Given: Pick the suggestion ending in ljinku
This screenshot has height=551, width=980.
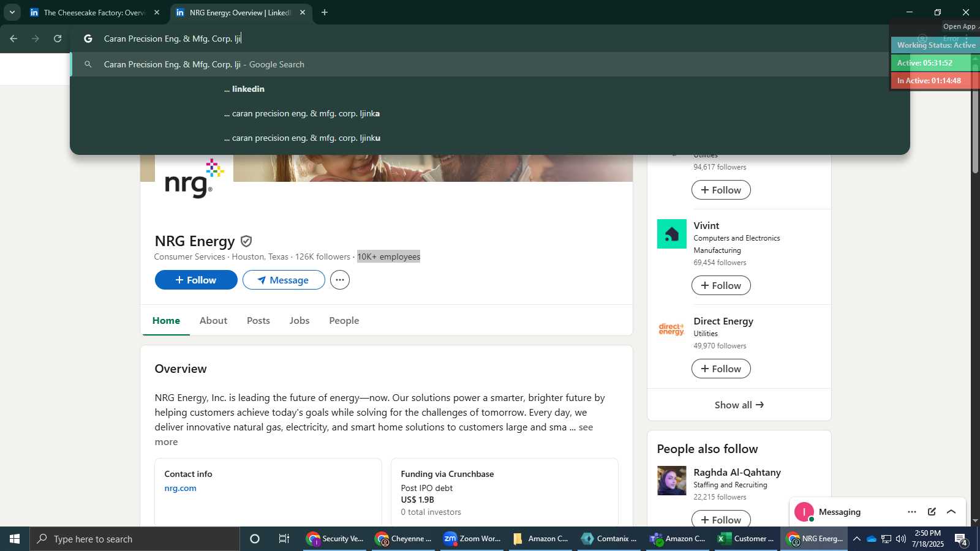Looking at the screenshot, I should coord(490,138).
